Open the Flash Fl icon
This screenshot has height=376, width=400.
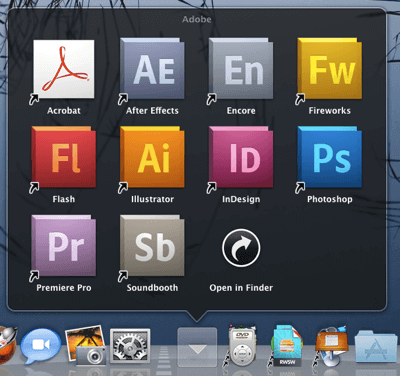click(x=64, y=157)
